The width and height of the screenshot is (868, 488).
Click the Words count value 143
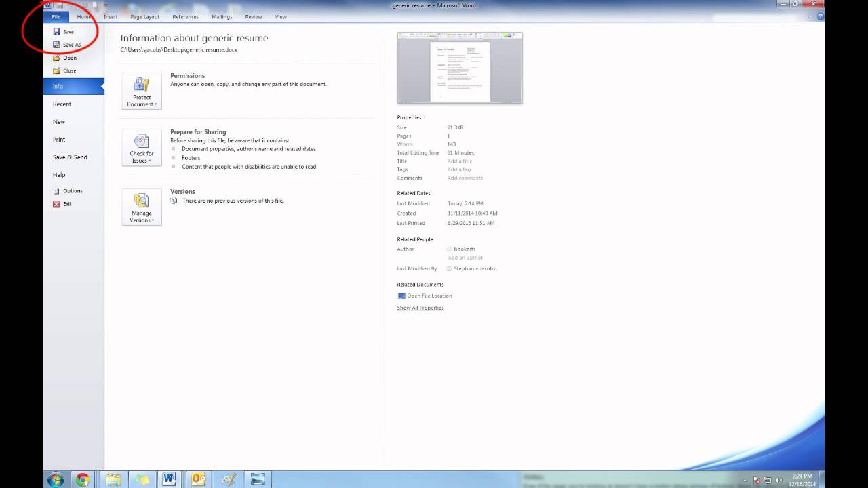point(452,144)
